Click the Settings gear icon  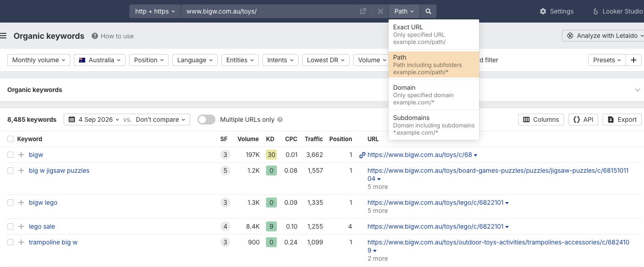click(543, 11)
